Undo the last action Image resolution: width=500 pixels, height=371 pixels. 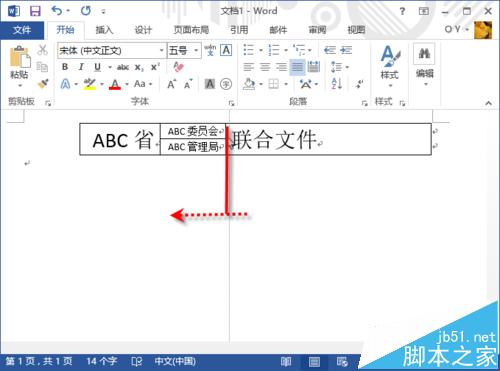pyautogui.click(x=57, y=11)
